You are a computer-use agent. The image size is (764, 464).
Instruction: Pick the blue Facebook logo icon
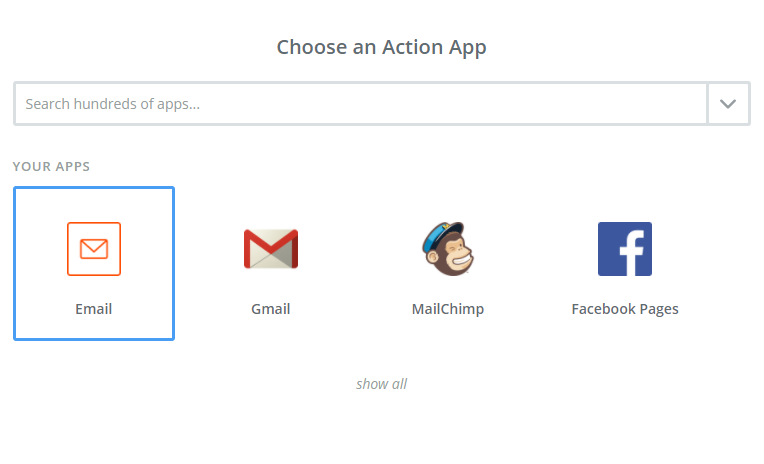pyautogui.click(x=625, y=249)
